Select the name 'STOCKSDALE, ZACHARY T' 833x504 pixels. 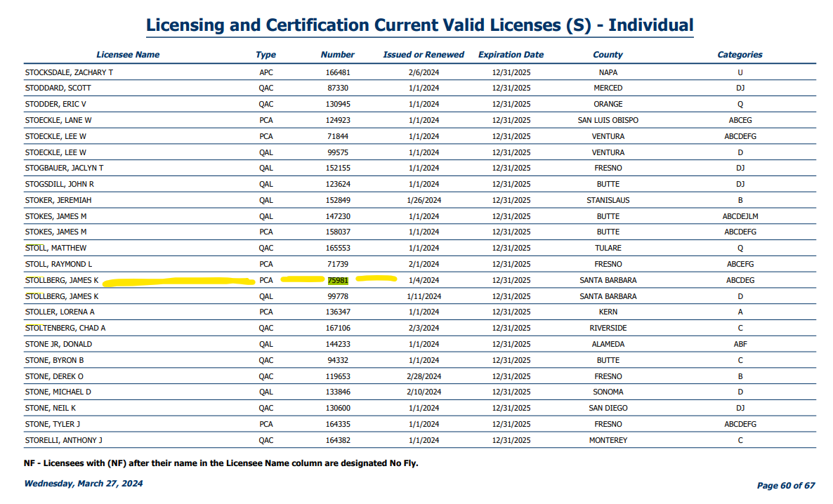(x=69, y=72)
